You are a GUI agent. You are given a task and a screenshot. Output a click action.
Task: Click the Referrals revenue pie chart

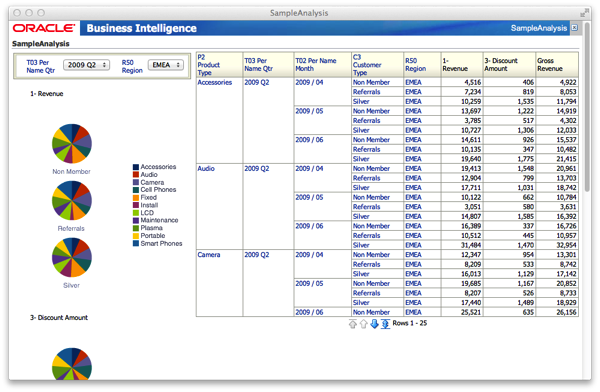pyautogui.click(x=72, y=201)
